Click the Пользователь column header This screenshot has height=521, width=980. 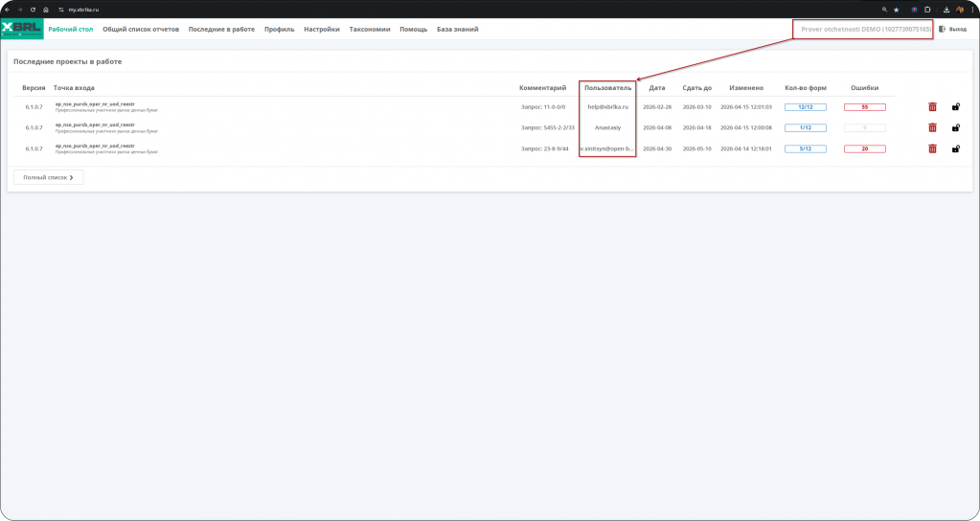(x=608, y=88)
